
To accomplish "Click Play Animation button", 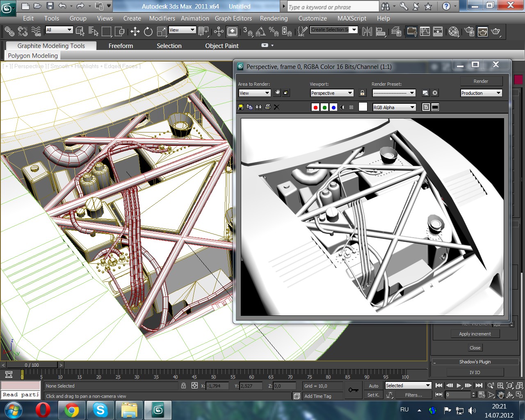I will (x=459, y=386).
